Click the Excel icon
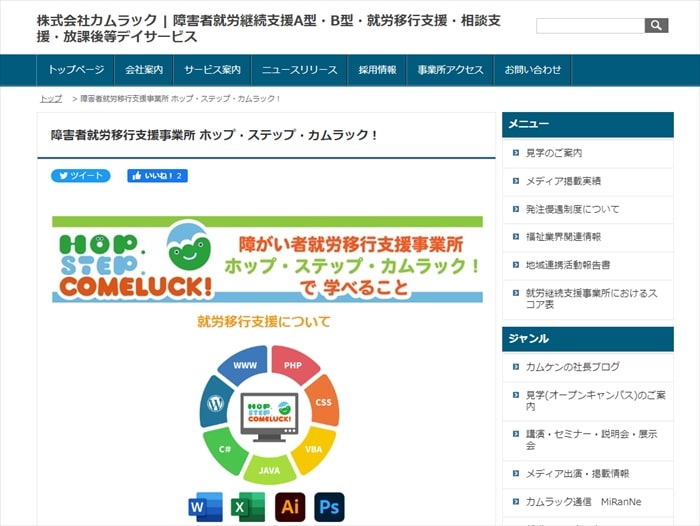Viewport: 700px width, 526px height. point(241,507)
